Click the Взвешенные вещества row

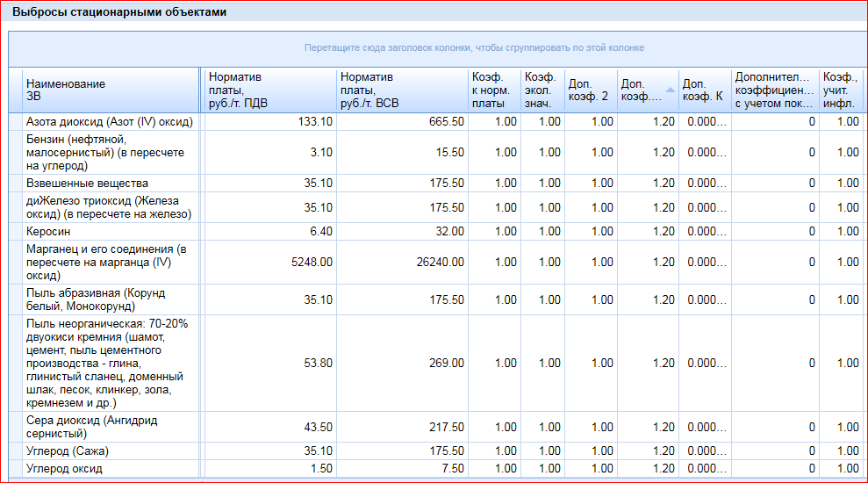tap(87, 183)
